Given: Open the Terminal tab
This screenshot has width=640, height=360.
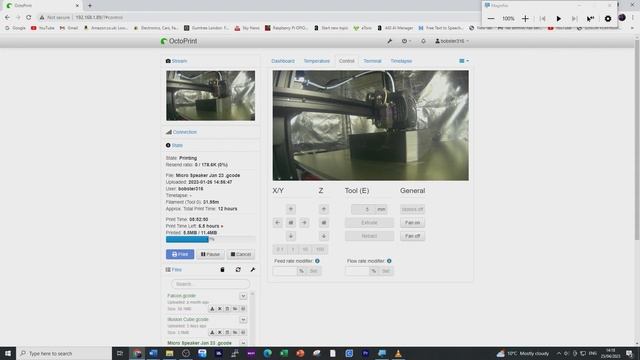Looking at the screenshot, I should click(x=372, y=61).
